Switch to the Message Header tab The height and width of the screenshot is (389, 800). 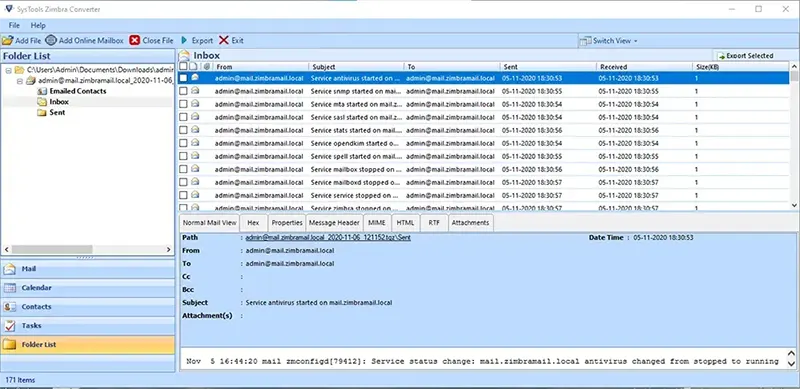click(335, 223)
